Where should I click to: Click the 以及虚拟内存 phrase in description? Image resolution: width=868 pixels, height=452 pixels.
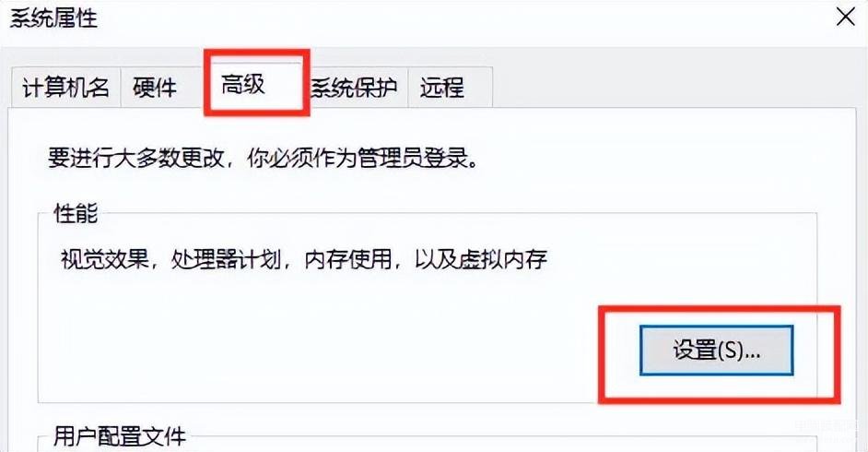tap(481, 258)
